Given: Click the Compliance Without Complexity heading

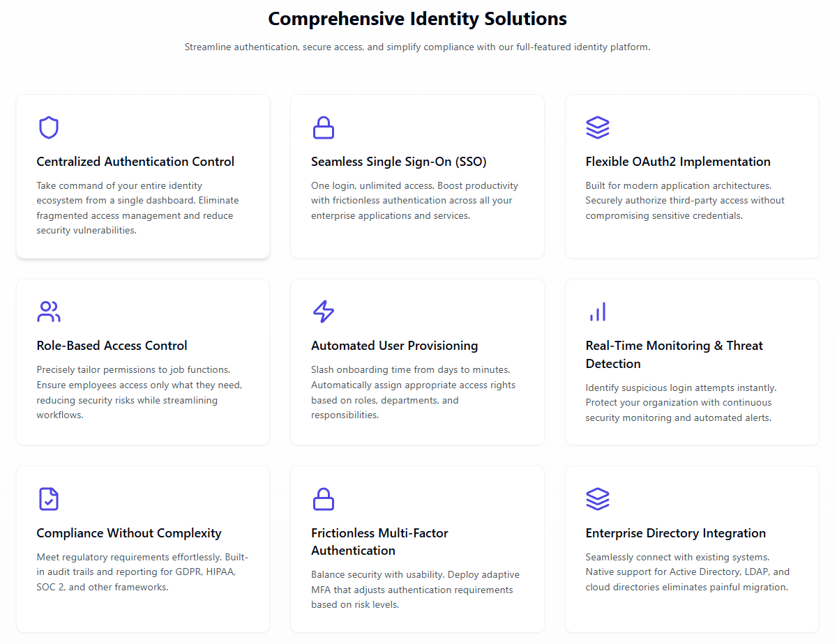Looking at the screenshot, I should (129, 533).
